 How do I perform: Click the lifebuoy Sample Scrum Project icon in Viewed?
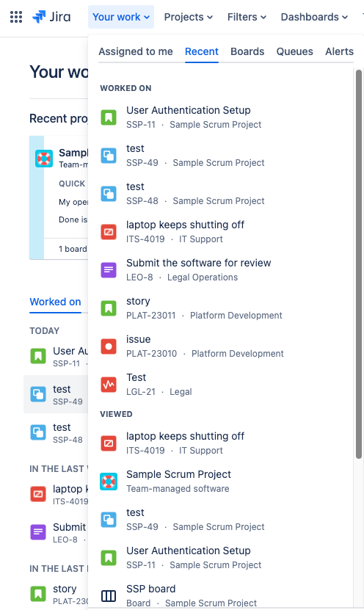tap(109, 482)
